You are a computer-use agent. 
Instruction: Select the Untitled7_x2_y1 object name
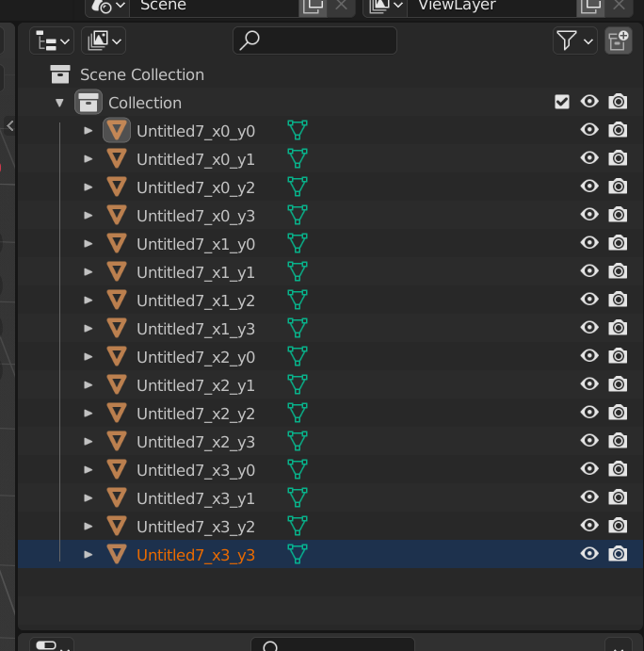(196, 385)
